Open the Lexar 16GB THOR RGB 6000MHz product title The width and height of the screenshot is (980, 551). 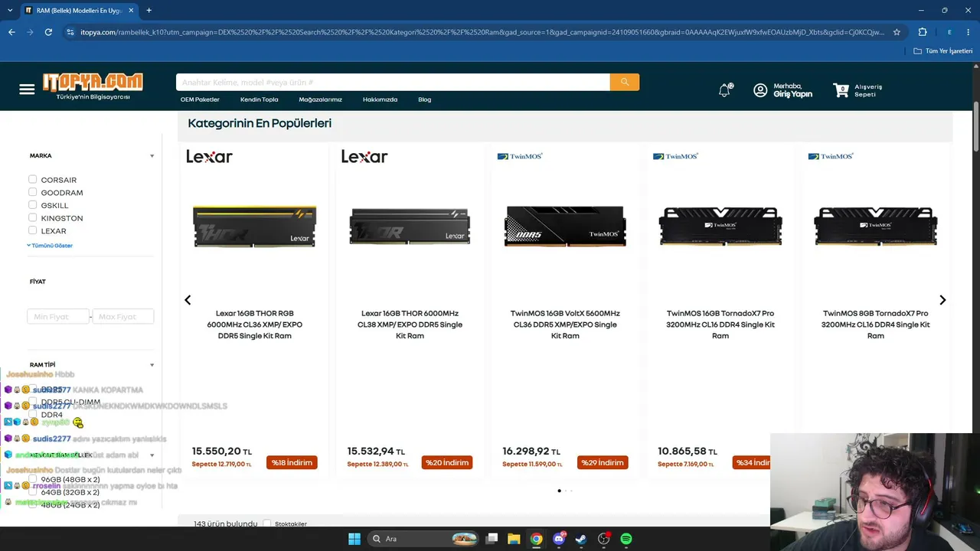point(254,324)
